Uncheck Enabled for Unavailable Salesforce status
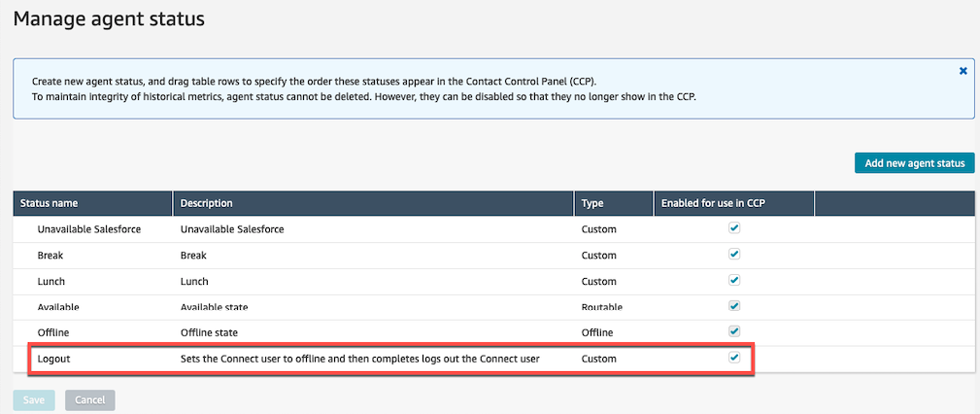Viewport: 980px width, 414px height. coord(734,228)
